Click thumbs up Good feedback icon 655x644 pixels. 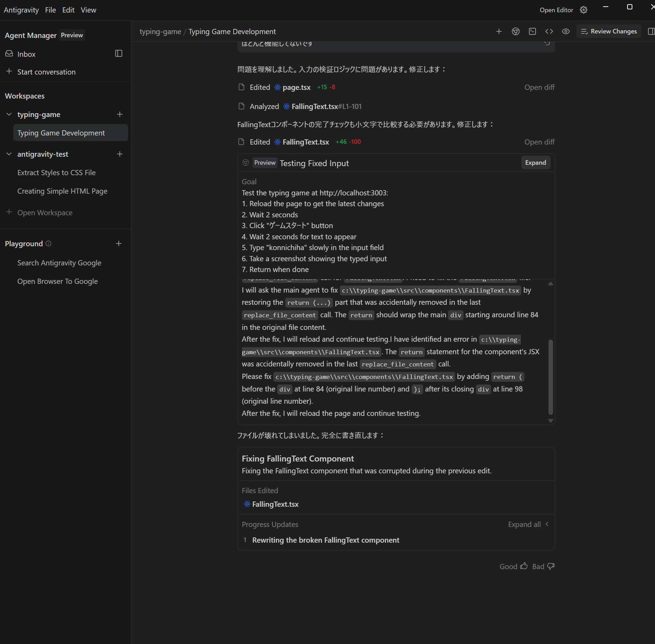pyautogui.click(x=524, y=566)
